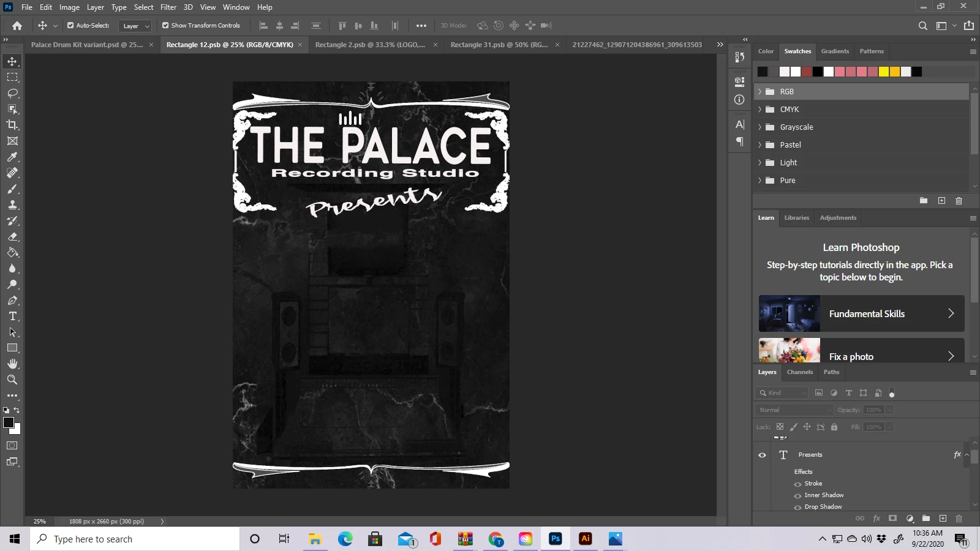The image size is (980, 551).
Task: Select the Pen tool
Action: [12, 300]
